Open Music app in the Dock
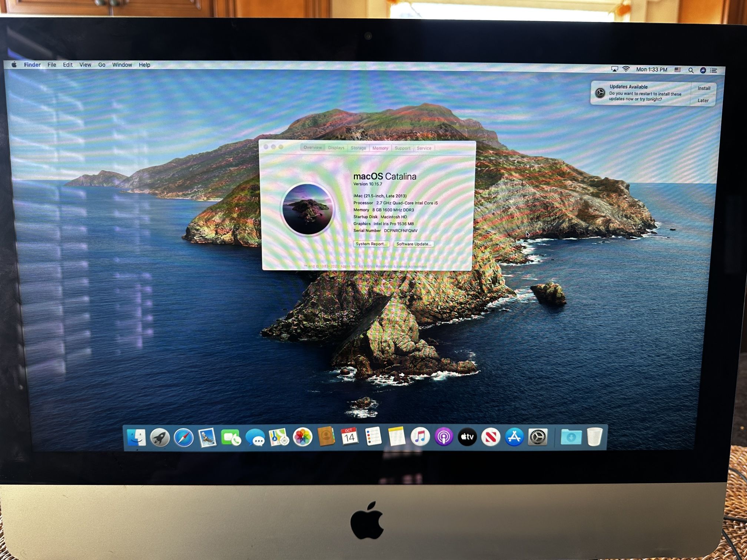The height and width of the screenshot is (560, 747). coord(420,437)
